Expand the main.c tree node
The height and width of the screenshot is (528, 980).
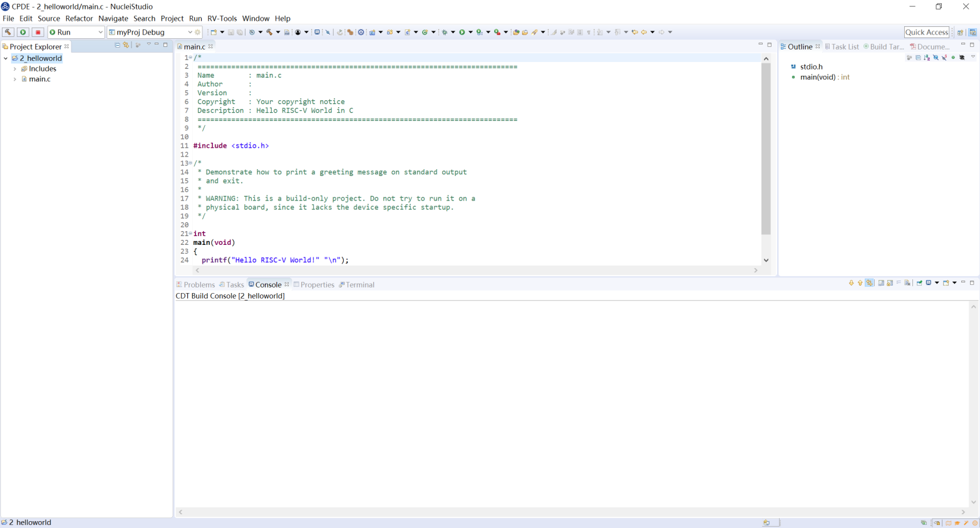coord(15,80)
